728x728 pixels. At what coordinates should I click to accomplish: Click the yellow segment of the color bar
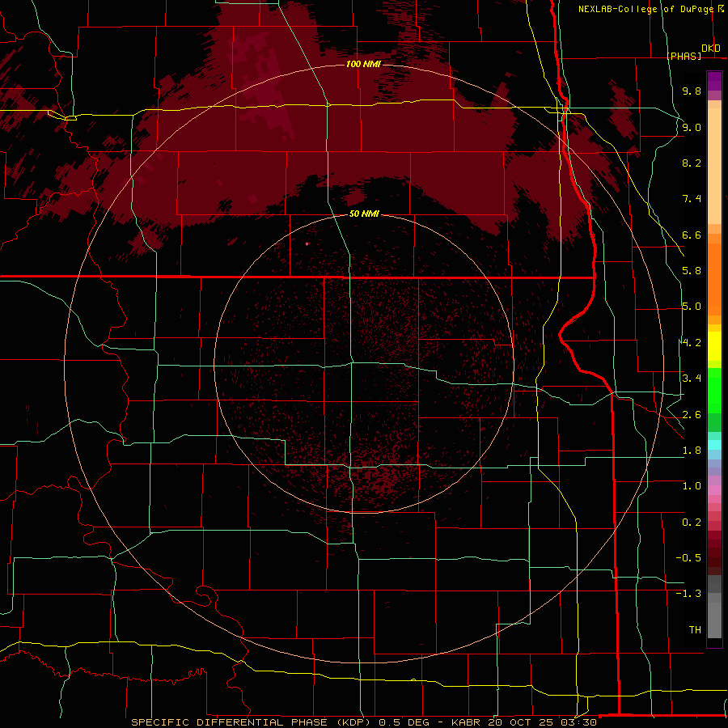click(x=714, y=346)
